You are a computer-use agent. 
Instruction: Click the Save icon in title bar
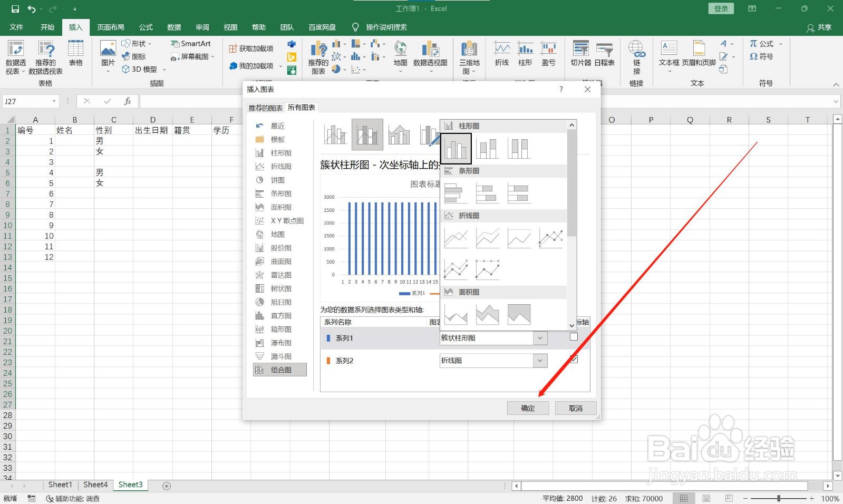pos(15,9)
